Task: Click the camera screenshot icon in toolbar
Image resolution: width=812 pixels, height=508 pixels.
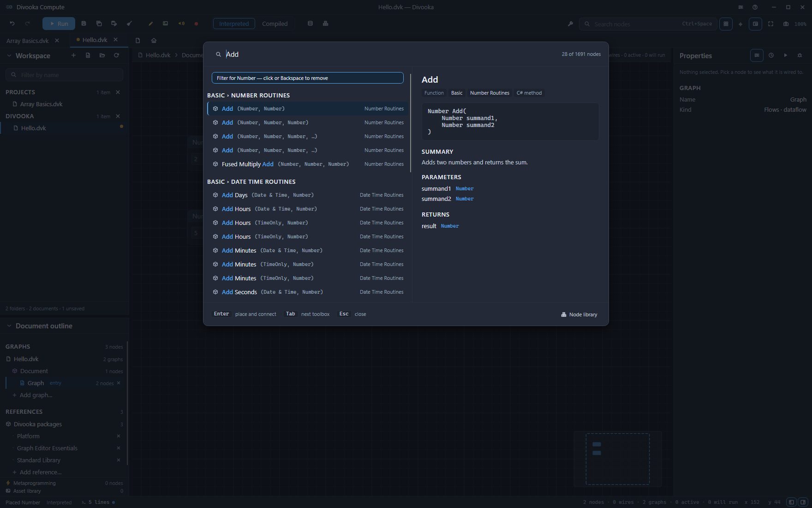Action: pos(786,24)
